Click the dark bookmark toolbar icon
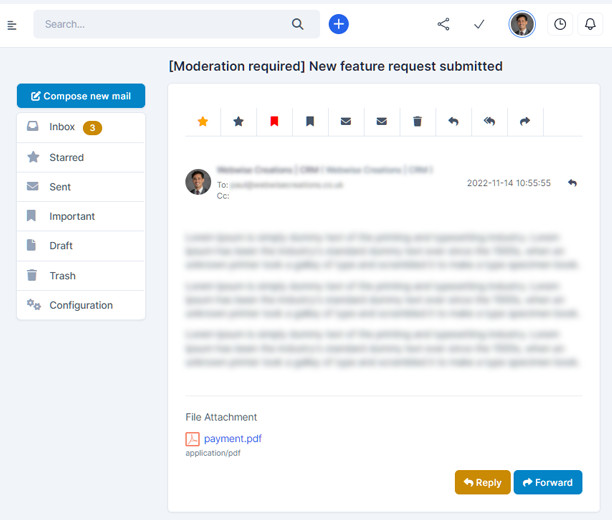The width and height of the screenshot is (612, 520). 310,121
